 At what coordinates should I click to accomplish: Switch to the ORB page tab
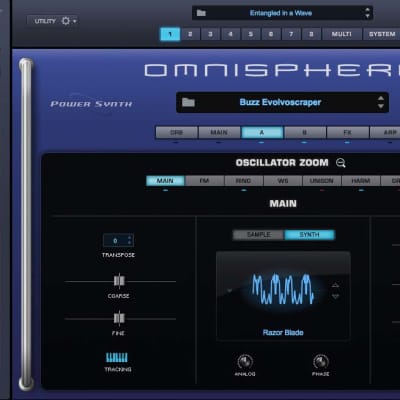click(176, 132)
